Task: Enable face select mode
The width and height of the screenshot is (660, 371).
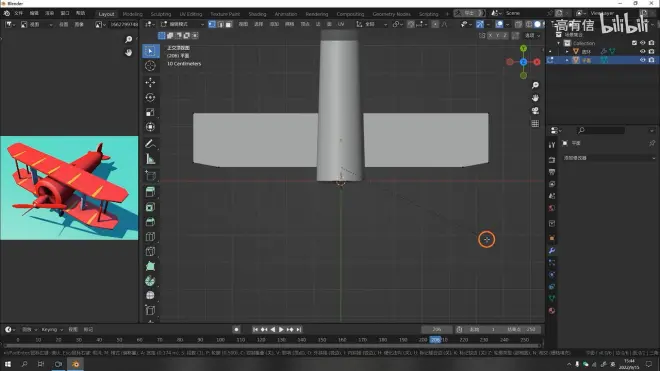Action: click(x=229, y=24)
